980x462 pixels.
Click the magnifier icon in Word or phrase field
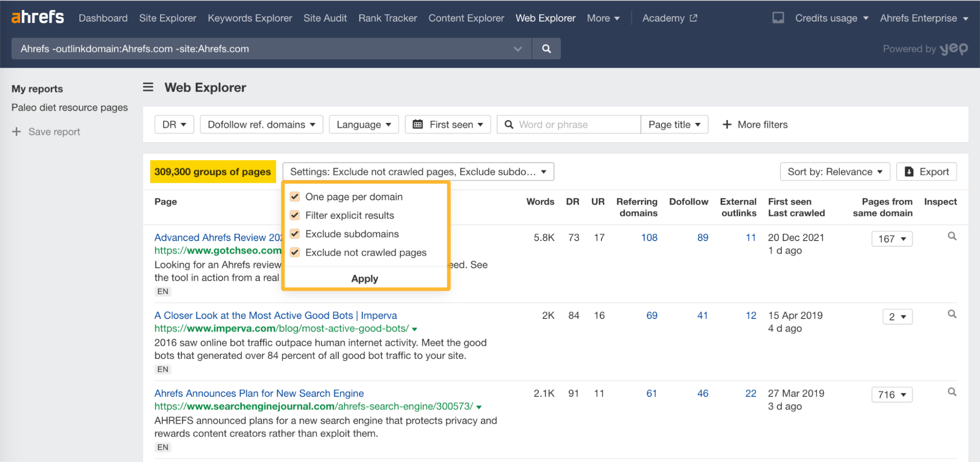[509, 124]
